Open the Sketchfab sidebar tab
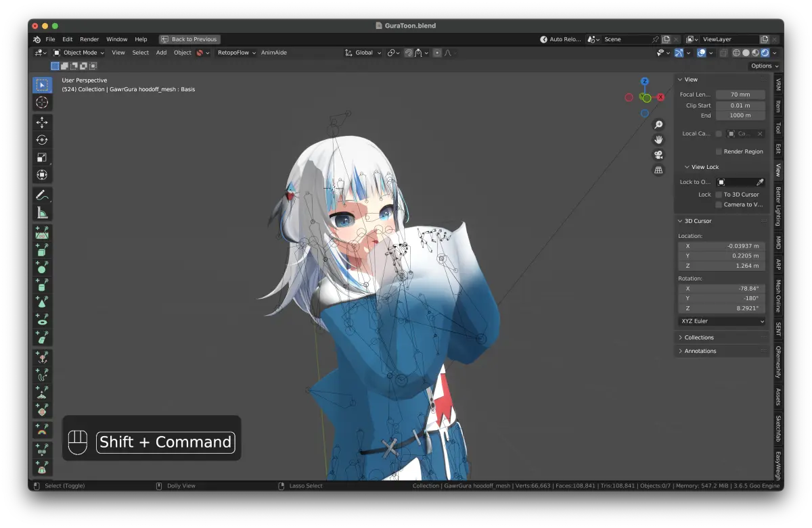This screenshot has width=812, height=528. (778, 428)
